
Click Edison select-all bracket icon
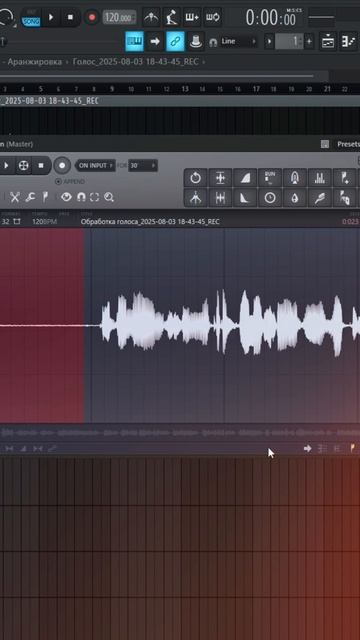pyautogui.click(x=94, y=198)
